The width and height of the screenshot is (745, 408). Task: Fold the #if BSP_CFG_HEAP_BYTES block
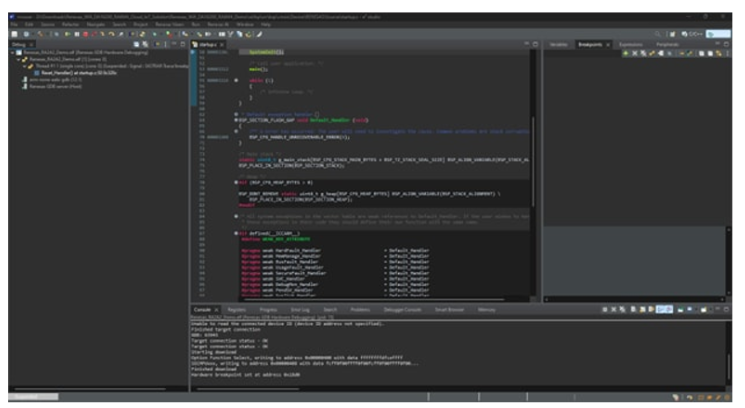coord(236,182)
